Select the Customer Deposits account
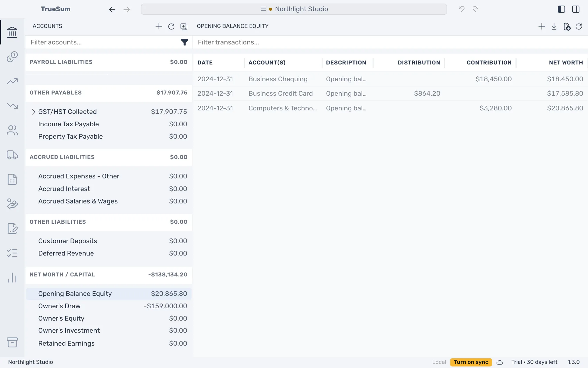Viewport: 588px width, 368px height. (108, 241)
